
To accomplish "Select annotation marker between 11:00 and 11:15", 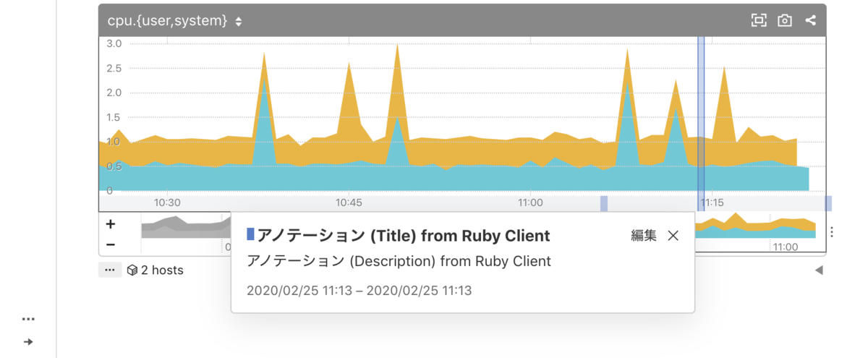I will [x=604, y=203].
